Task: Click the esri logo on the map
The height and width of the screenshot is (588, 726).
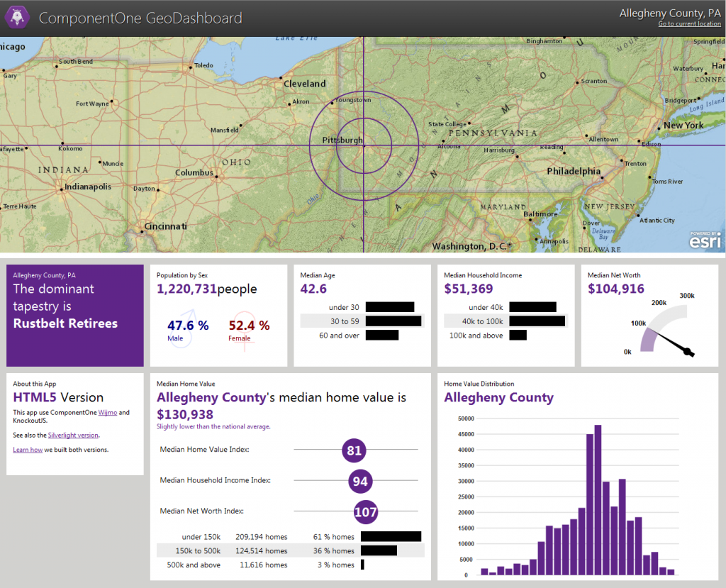Action: point(705,240)
